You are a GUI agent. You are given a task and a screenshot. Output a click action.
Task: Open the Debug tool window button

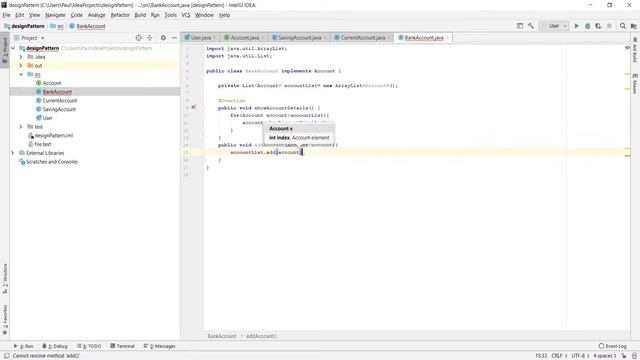pyautogui.click(x=55, y=346)
